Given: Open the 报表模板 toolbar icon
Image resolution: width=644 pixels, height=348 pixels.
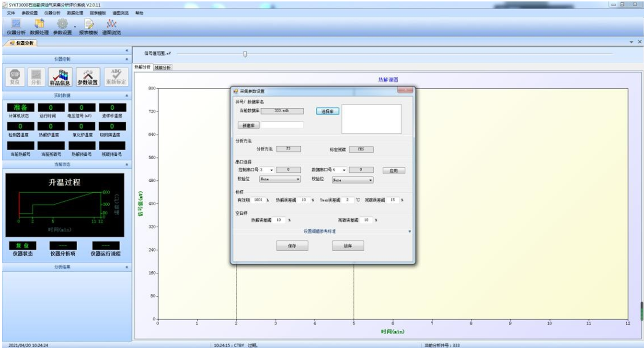Looking at the screenshot, I should click(89, 24).
